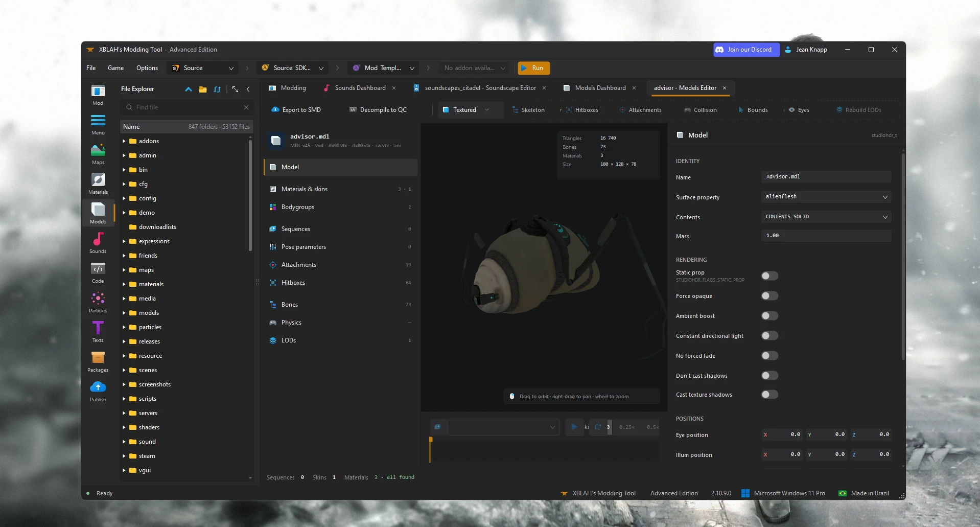This screenshot has height=527, width=980.
Task: Open the Game menu
Action: coord(115,68)
